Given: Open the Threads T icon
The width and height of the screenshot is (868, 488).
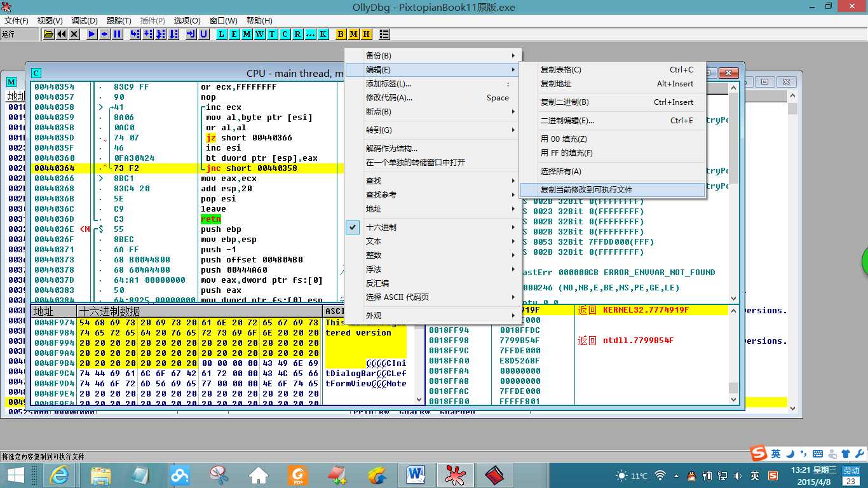Looking at the screenshot, I should point(273,34).
